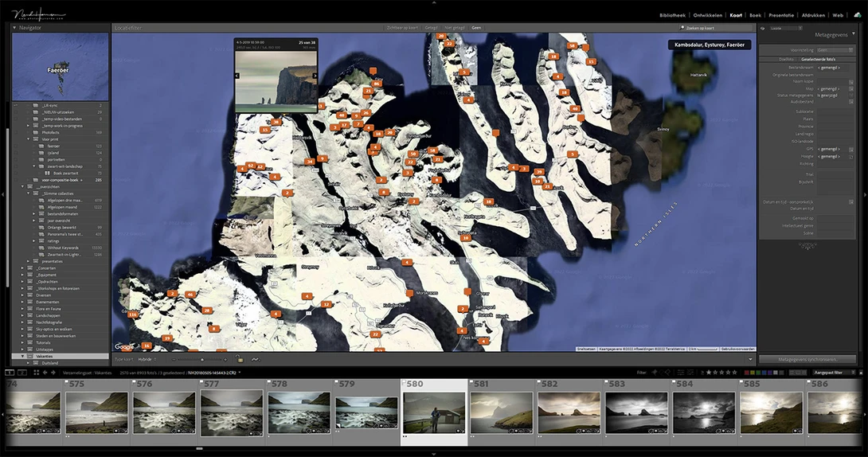The image size is (868, 457).
Task: Click the GPS field action icon in Metadata
Action: (x=850, y=149)
